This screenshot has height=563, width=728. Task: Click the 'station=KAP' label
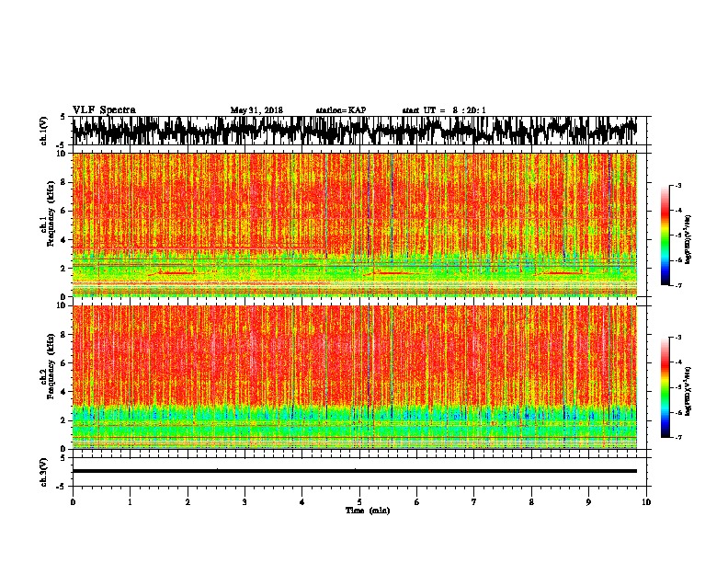coord(341,110)
